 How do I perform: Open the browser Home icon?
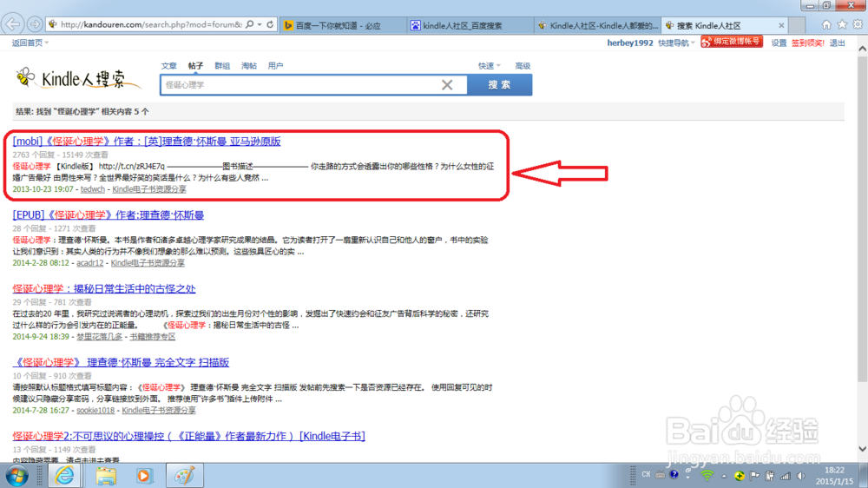[826, 25]
